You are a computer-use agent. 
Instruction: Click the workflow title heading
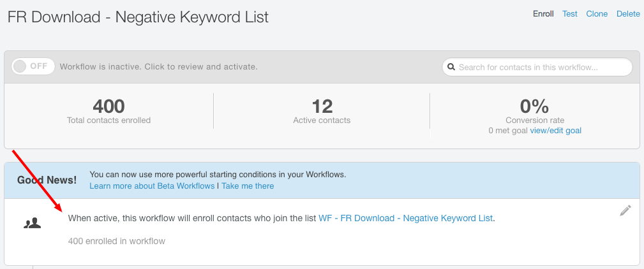pos(138,17)
